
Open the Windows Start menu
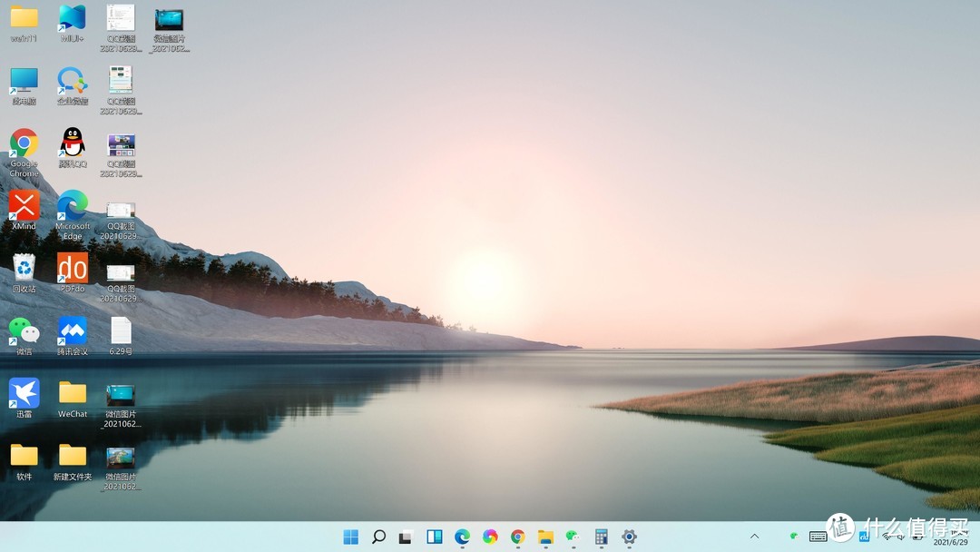[351, 537]
